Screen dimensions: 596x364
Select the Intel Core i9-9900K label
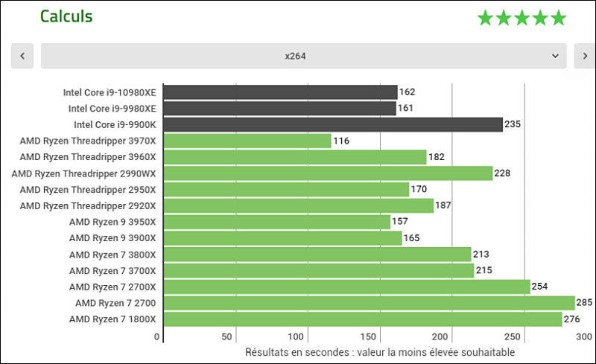[115, 124]
